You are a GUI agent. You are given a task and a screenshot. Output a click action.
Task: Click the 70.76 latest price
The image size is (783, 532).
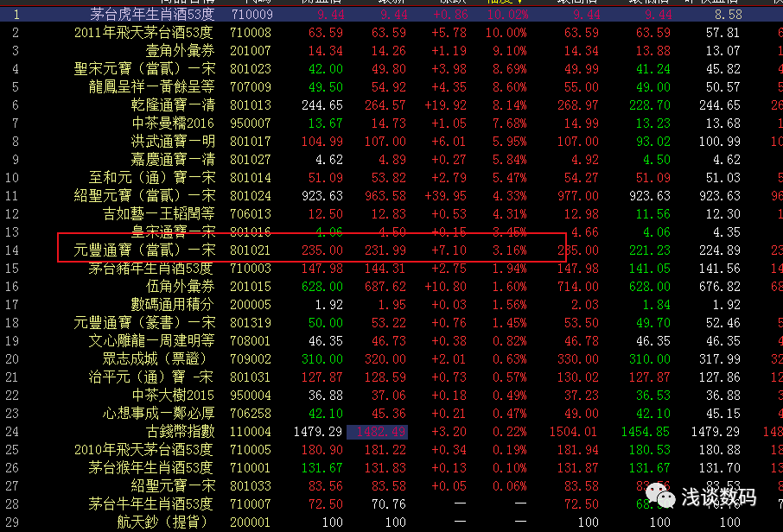tap(389, 504)
